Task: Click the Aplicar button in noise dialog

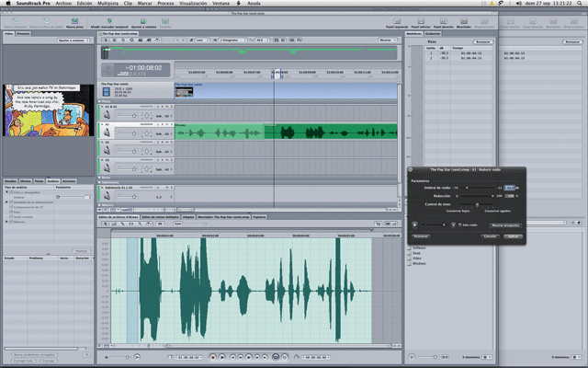Action: 514,236
